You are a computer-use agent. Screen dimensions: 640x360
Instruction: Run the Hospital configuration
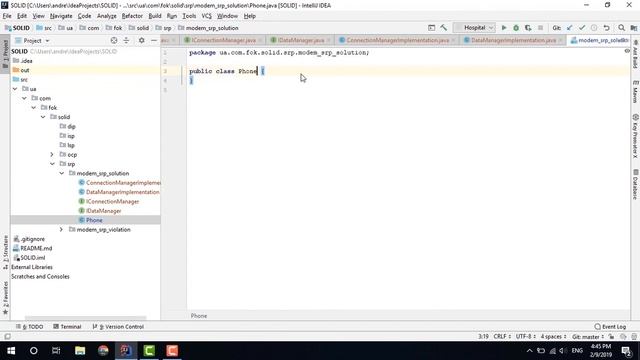(504, 28)
